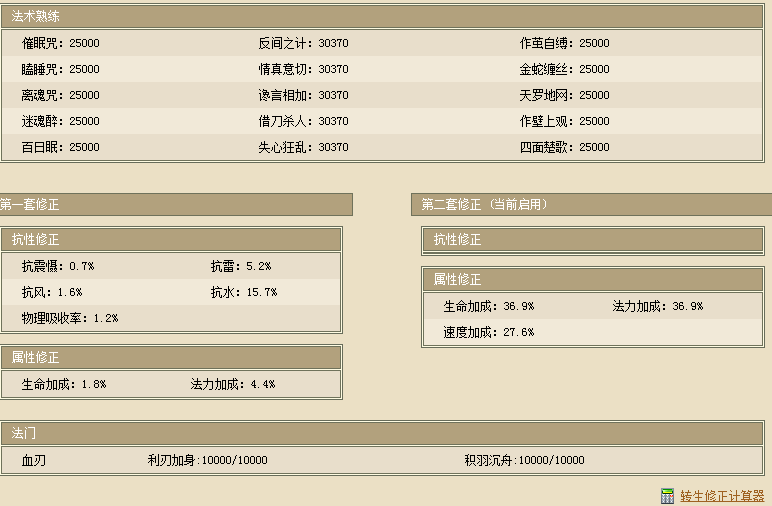Select 利刃加身 10000/10000 entry
The width and height of the screenshot is (772, 506).
point(207,461)
